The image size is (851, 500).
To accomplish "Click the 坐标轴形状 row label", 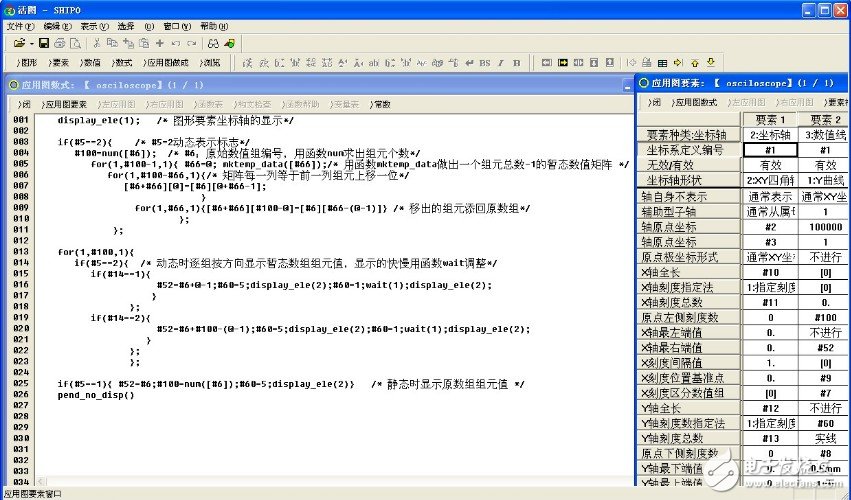I will (688, 180).
